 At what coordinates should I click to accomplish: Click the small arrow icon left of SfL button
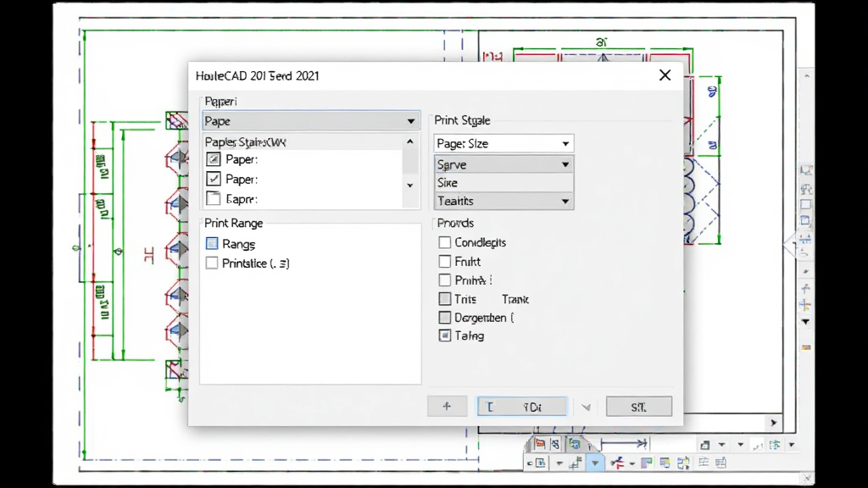tap(586, 408)
